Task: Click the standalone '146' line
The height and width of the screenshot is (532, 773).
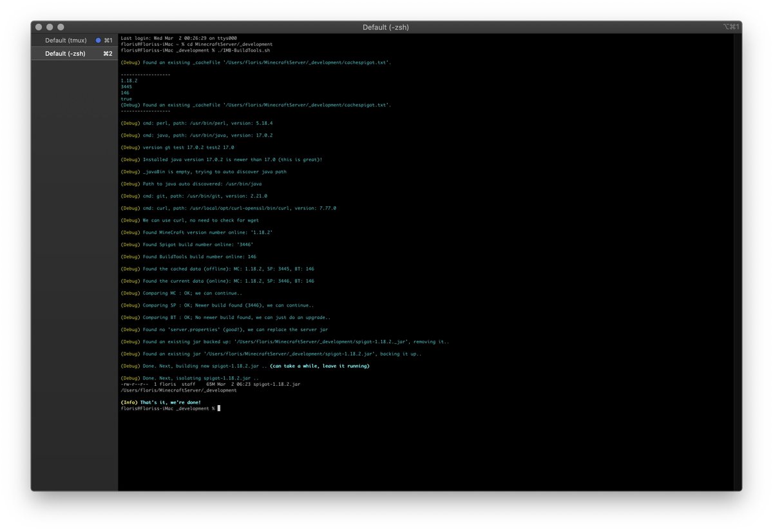Action: pos(125,93)
